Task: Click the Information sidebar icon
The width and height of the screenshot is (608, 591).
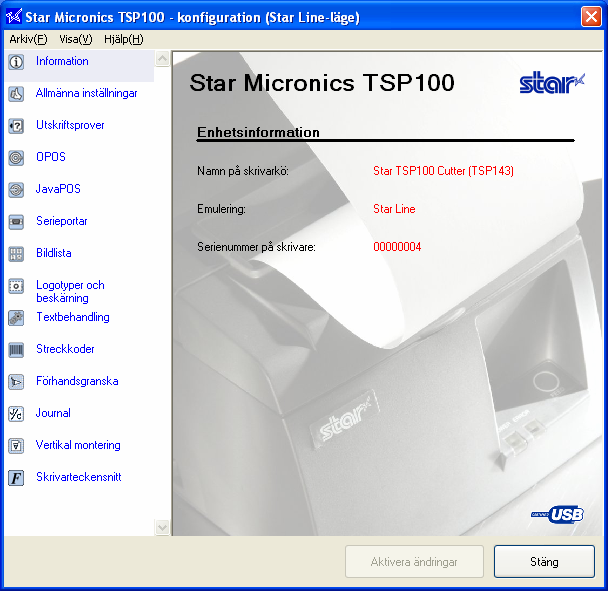Action: 16,62
